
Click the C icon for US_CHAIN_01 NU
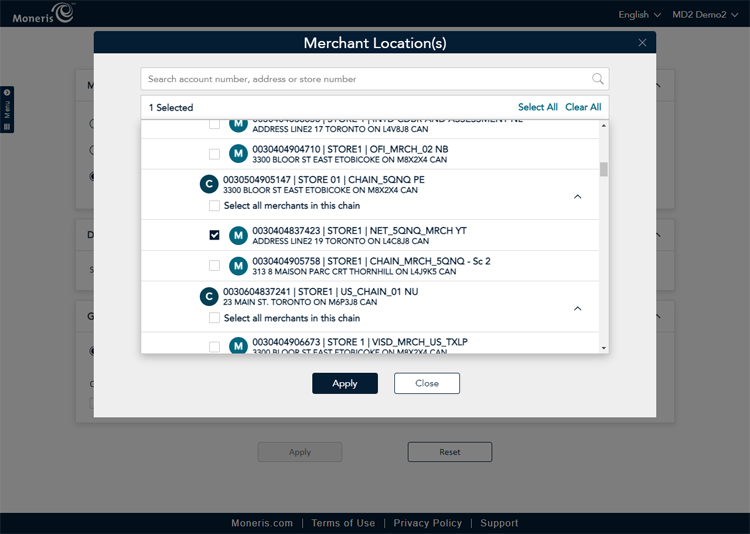(209, 297)
